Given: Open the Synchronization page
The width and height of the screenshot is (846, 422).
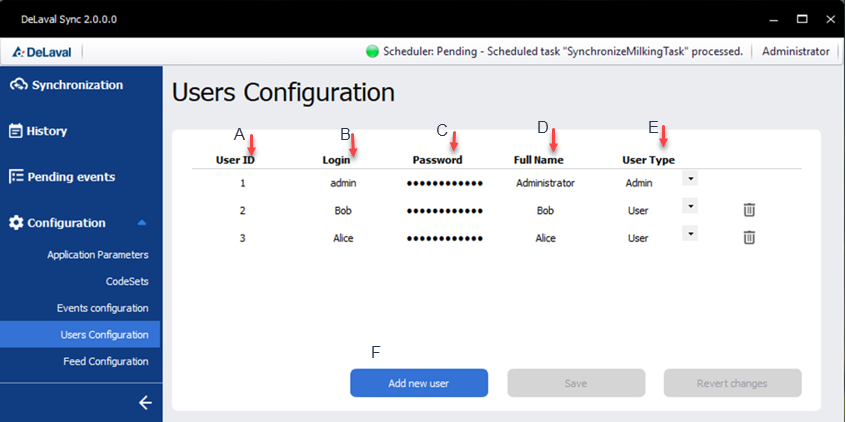Looking at the screenshot, I should (77, 85).
